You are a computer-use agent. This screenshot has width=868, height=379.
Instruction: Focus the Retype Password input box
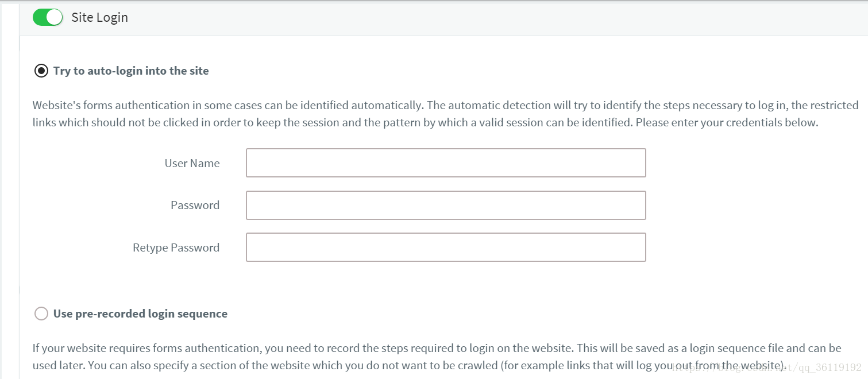click(446, 247)
